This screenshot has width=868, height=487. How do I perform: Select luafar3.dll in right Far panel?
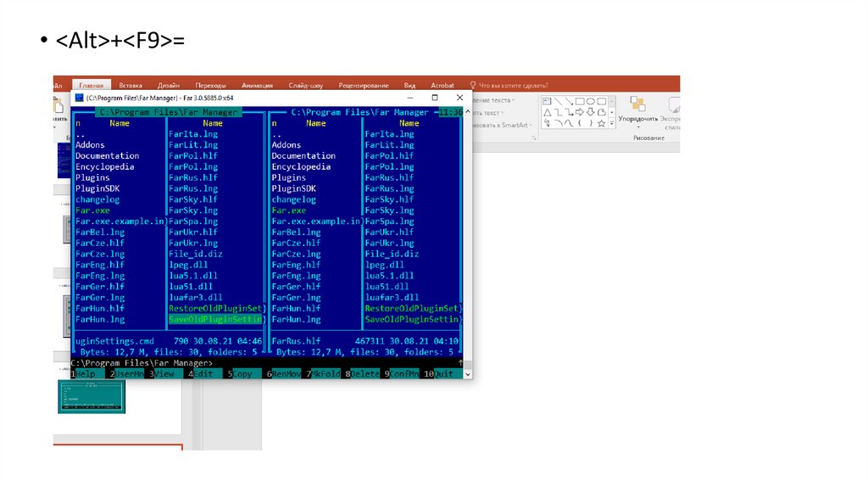392,298
